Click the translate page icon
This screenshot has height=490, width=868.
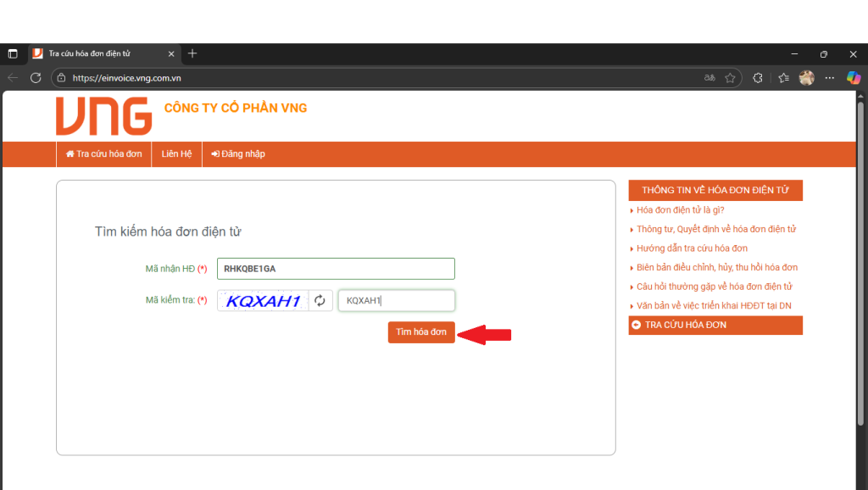point(709,78)
